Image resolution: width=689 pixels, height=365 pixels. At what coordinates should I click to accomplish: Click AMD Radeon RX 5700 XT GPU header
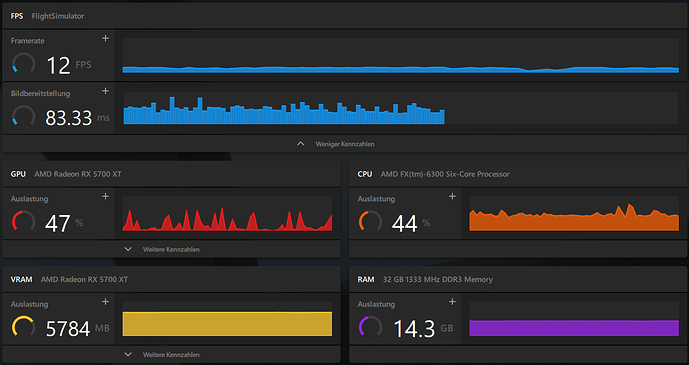tap(78, 174)
